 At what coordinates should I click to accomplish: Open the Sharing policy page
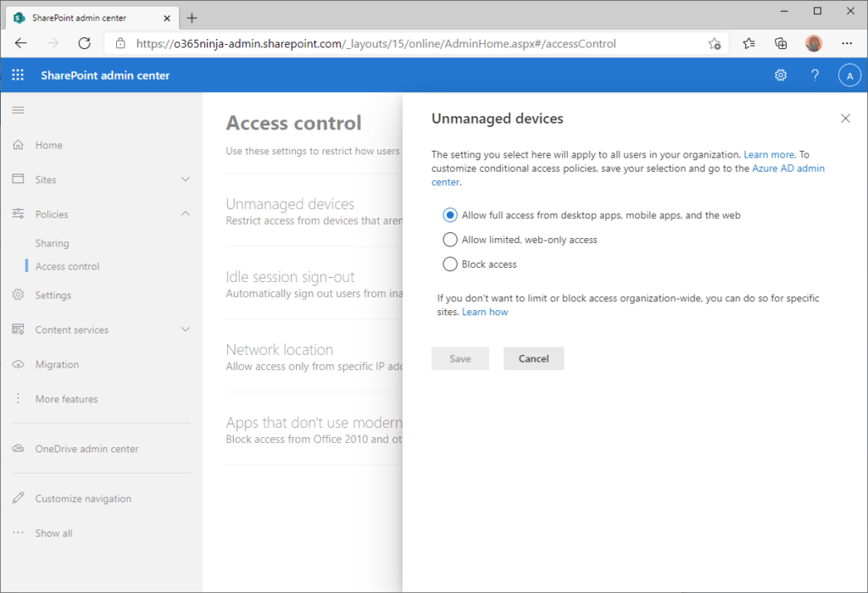[52, 243]
